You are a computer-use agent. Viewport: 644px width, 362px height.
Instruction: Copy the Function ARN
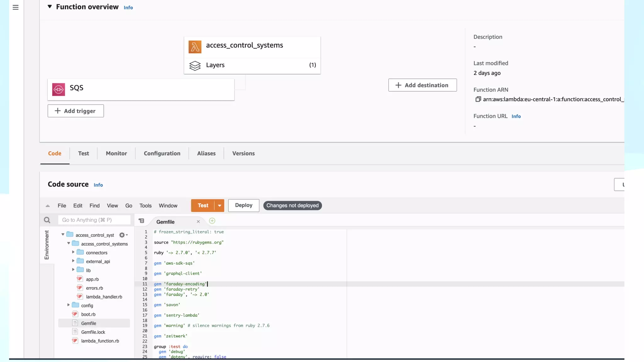click(x=478, y=99)
